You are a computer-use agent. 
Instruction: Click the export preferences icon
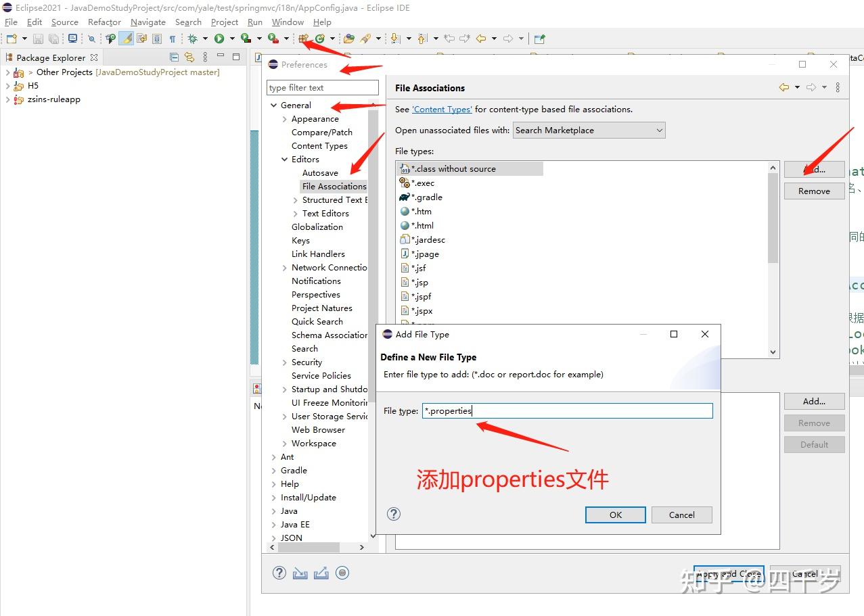click(x=321, y=573)
